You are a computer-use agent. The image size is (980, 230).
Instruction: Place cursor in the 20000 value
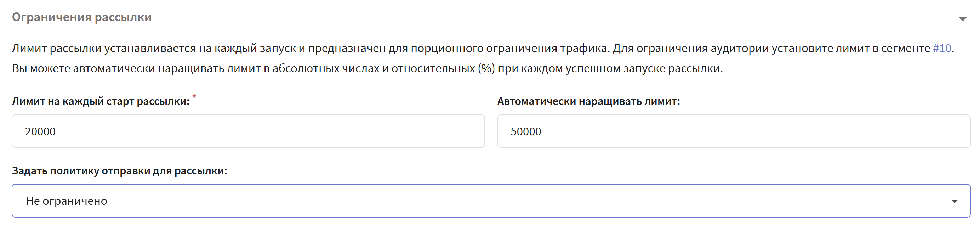[40, 132]
